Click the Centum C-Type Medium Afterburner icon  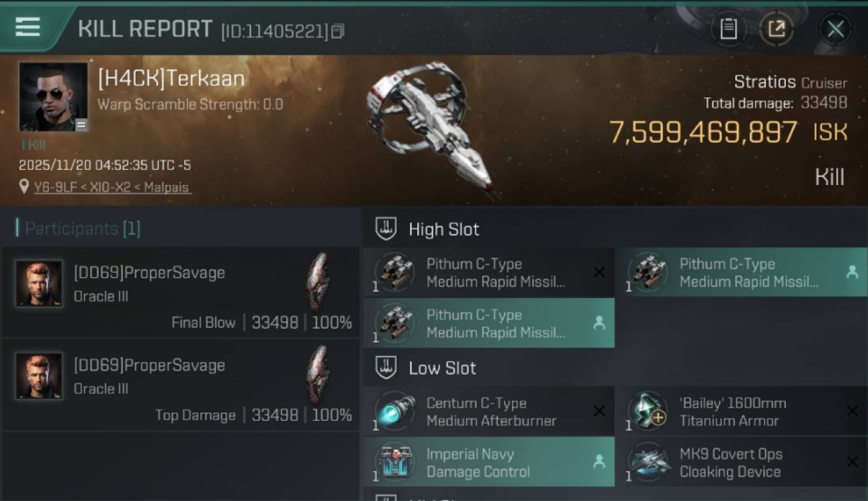pos(395,411)
